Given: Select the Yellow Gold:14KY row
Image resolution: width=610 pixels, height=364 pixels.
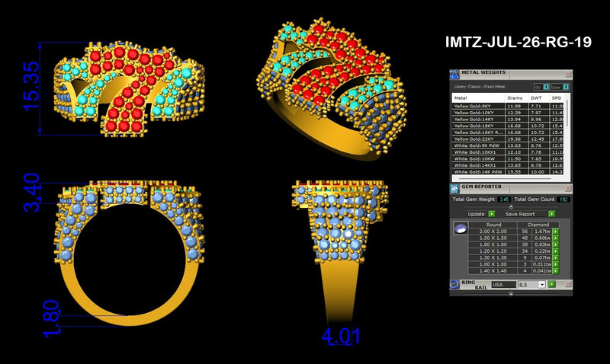Looking at the screenshot, I should 508,120.
